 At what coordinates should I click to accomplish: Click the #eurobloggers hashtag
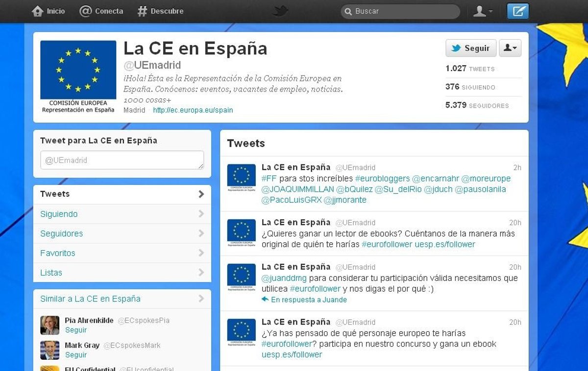point(382,178)
